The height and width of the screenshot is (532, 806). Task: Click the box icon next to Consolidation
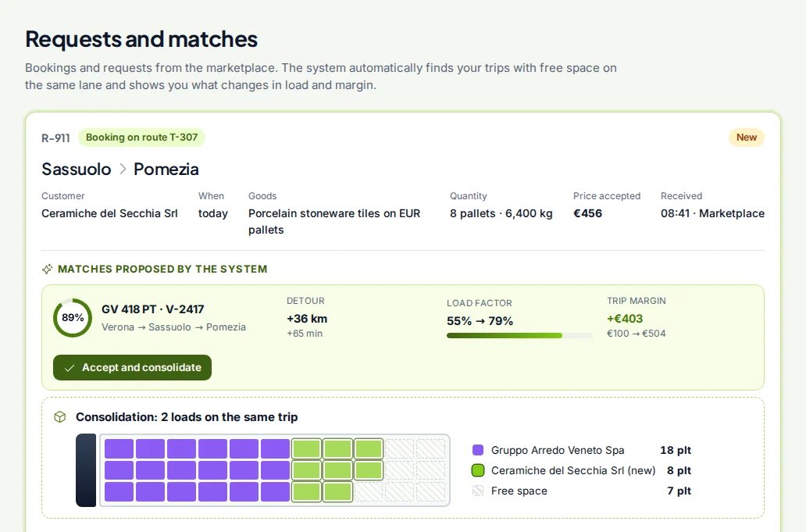point(60,417)
